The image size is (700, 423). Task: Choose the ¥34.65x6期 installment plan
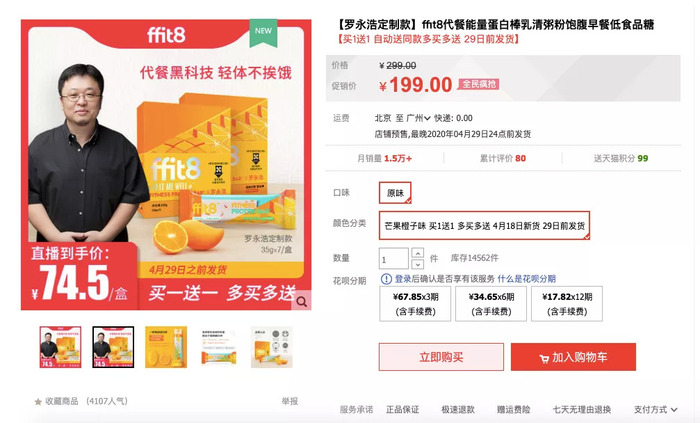tap(491, 304)
